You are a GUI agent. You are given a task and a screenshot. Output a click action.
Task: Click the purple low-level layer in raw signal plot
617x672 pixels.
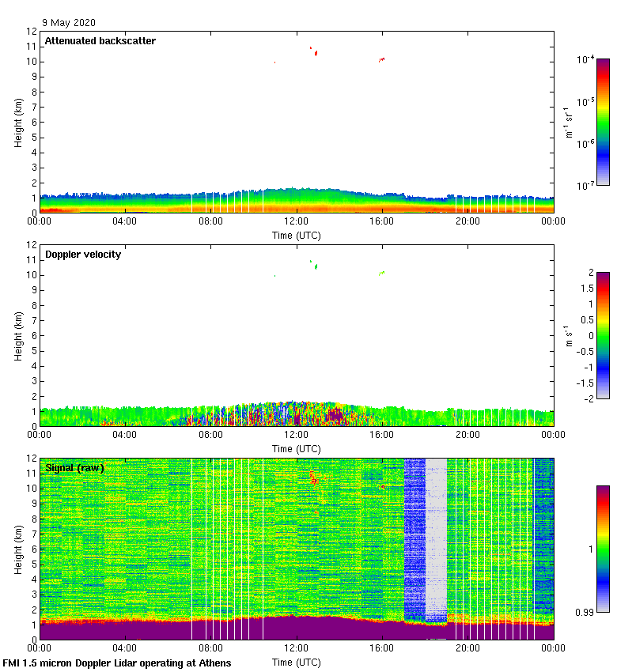click(x=237, y=631)
